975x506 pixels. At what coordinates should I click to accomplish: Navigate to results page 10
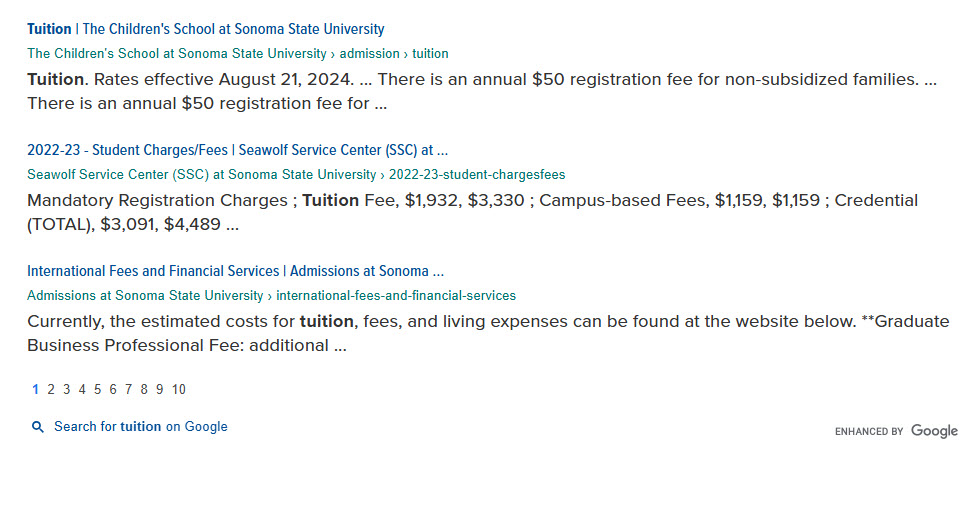pos(178,389)
